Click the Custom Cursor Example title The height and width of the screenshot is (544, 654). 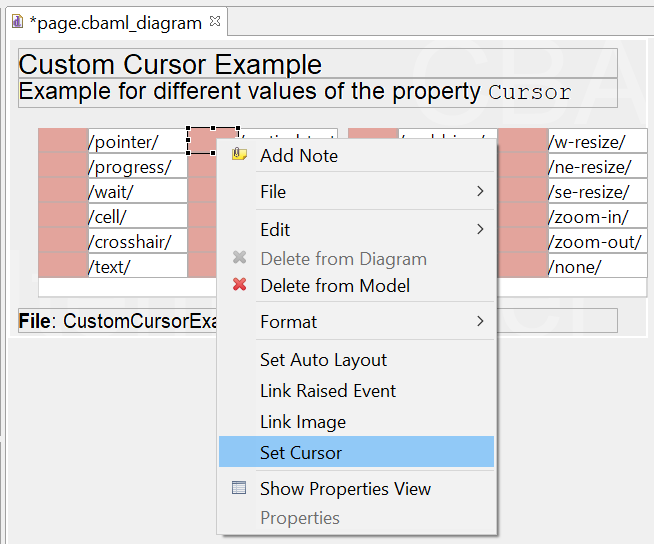point(170,65)
